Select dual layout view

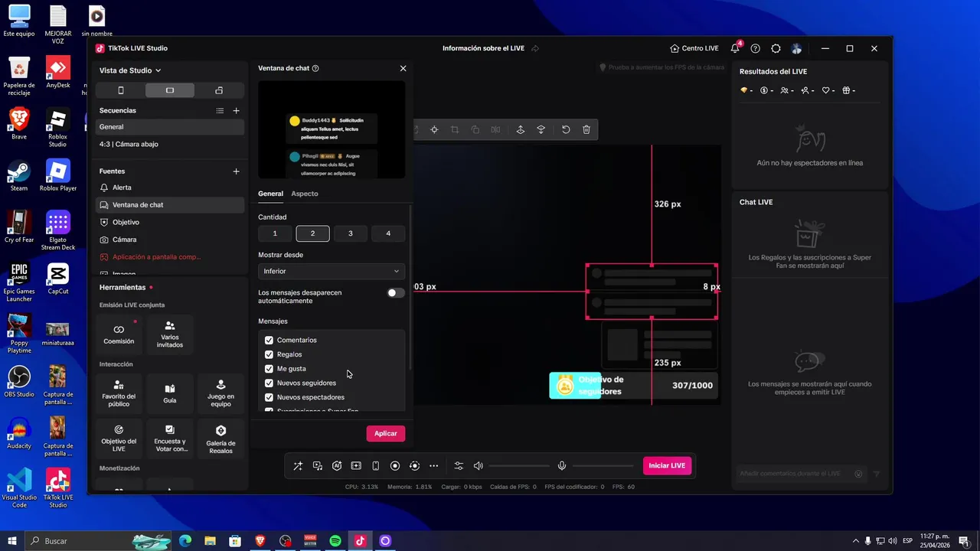[x=219, y=90]
